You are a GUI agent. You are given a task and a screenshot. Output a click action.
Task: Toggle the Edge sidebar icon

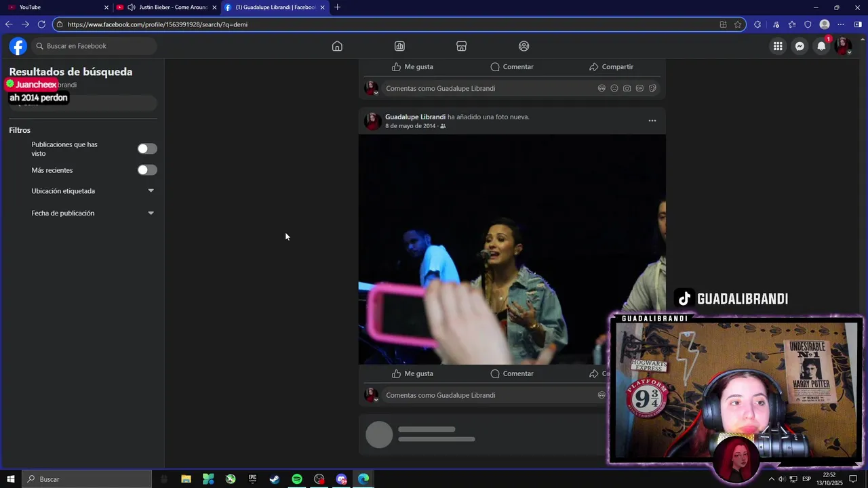858,24
